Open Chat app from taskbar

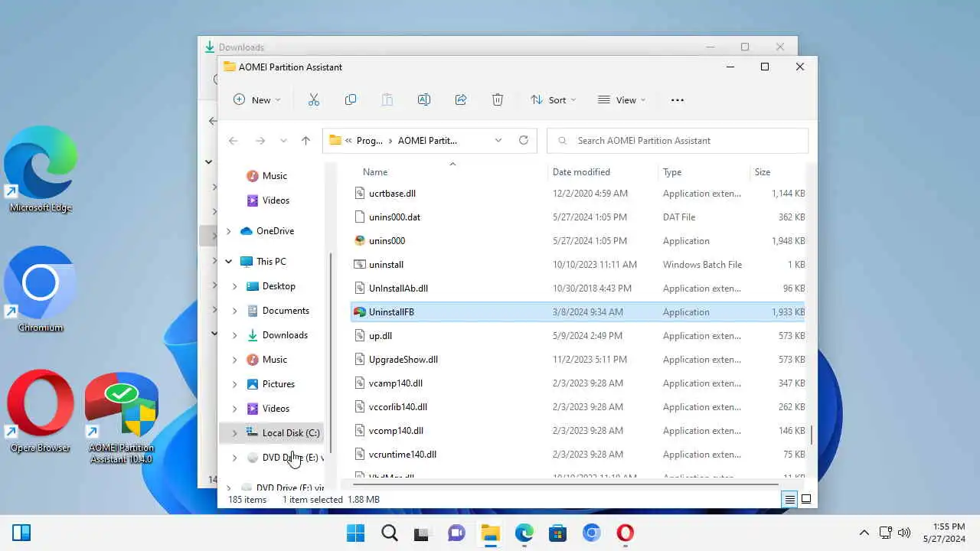click(x=456, y=533)
